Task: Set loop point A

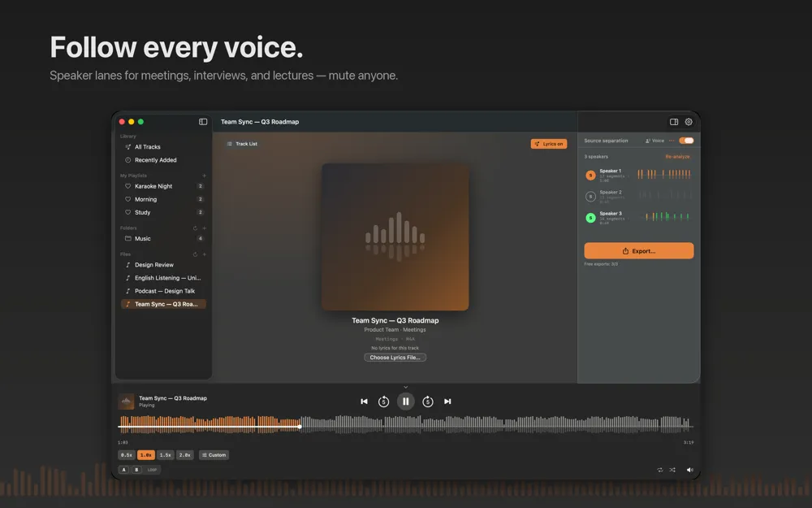Action: tap(123, 470)
